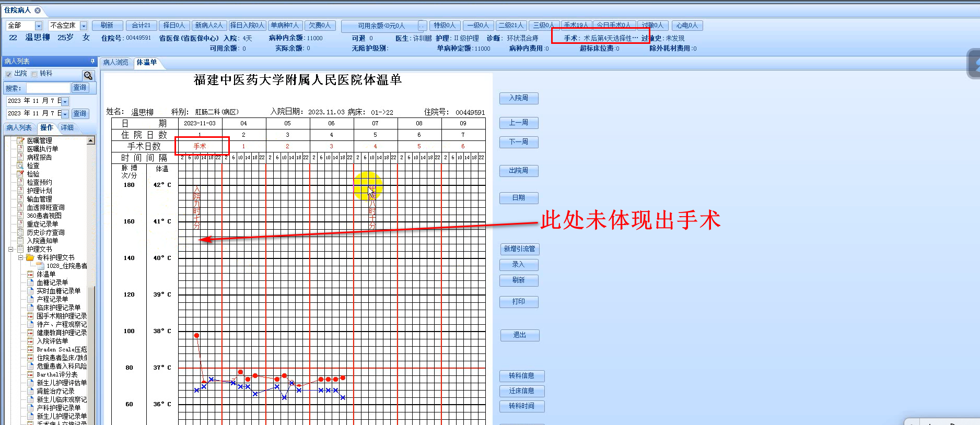Open the 不含空床 dropdown
Screen dimensions: 980x425
pos(84,26)
